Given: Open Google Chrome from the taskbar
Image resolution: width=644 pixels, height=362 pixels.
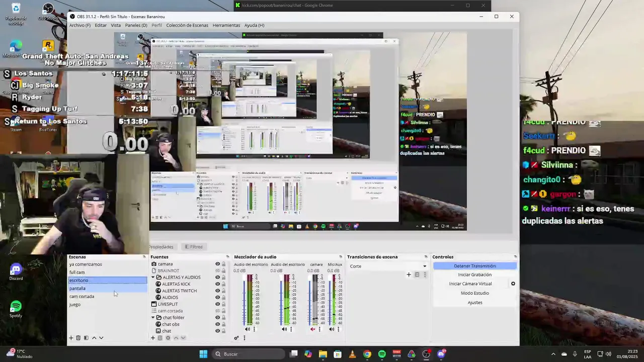Looking at the screenshot, I should pos(367,354).
